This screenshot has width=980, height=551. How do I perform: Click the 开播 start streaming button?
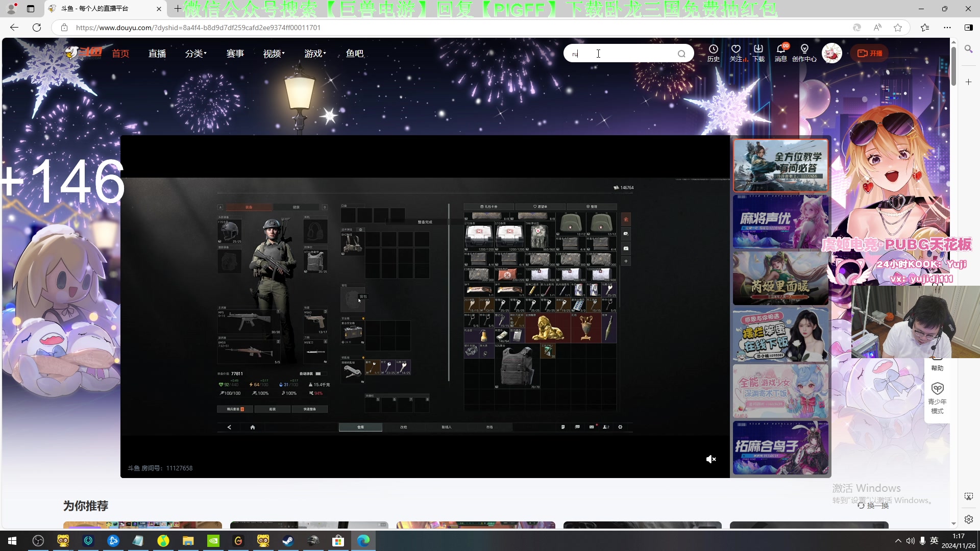870,53
